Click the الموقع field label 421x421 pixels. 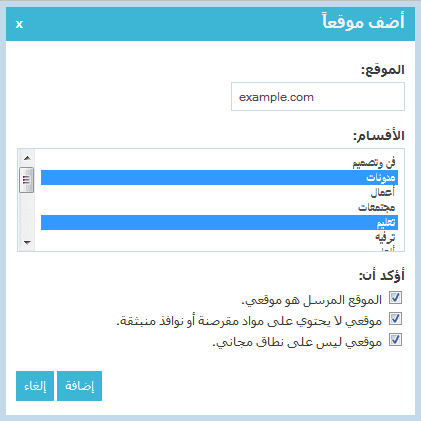click(383, 70)
